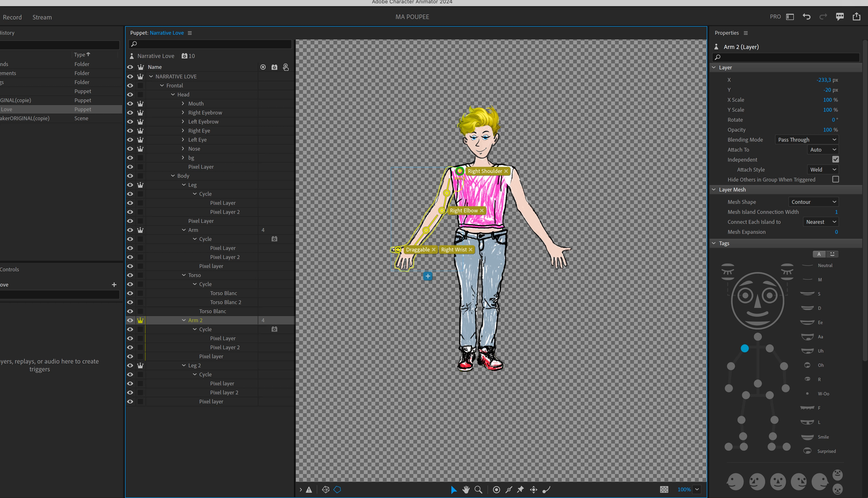Select the Zoom magnifier tool
This screenshot has height=498, width=868.
(478, 489)
